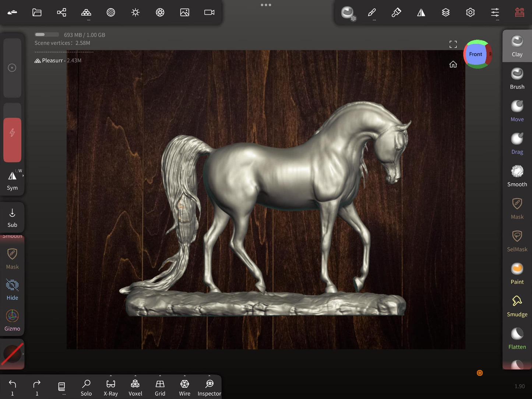Click the orange record dot indicator
The image size is (532, 399).
click(480, 373)
